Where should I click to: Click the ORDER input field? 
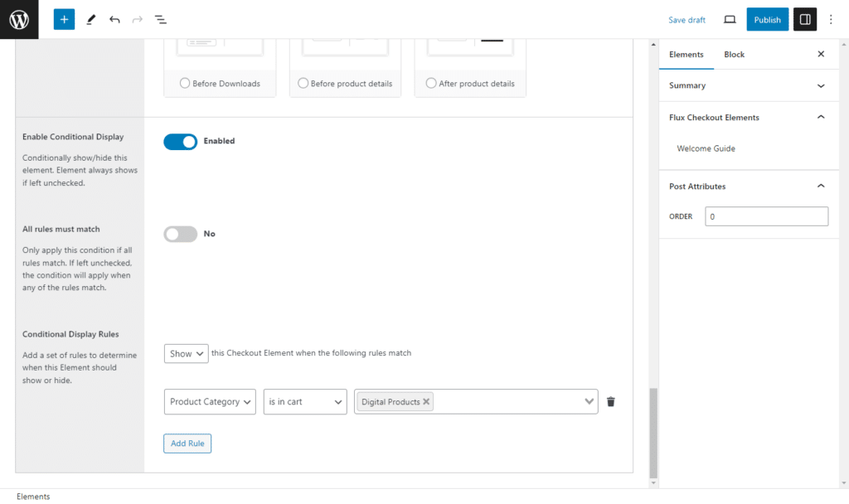point(766,216)
